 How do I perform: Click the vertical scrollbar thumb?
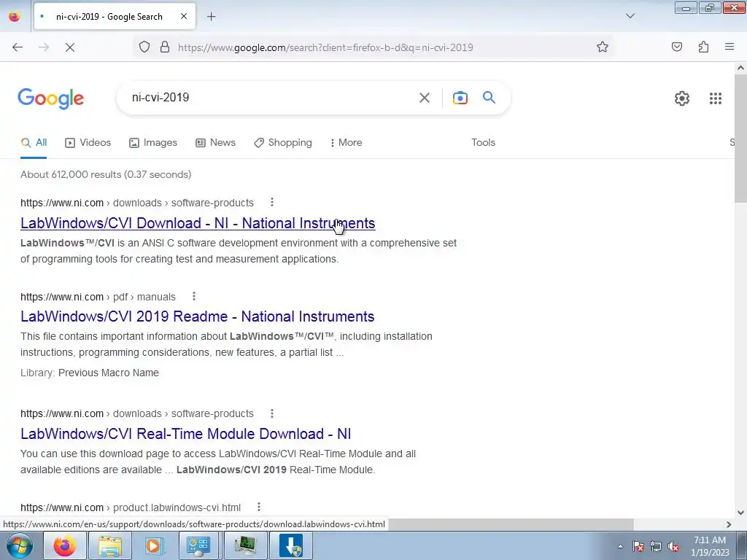tap(740, 138)
